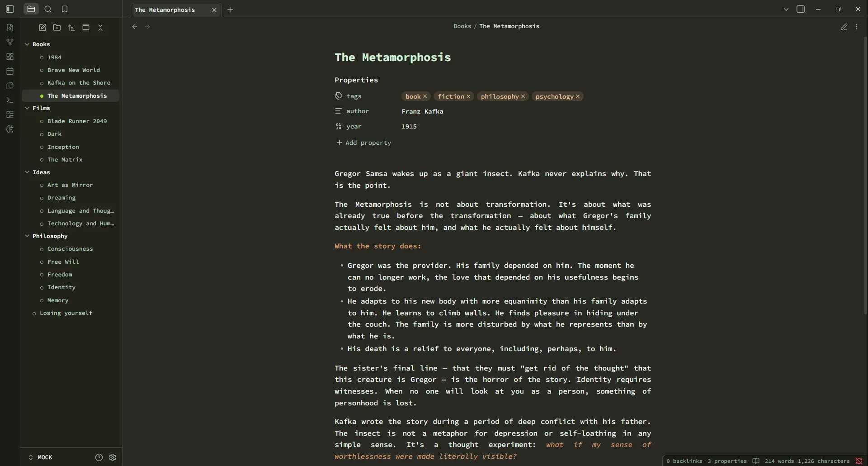Remove the fiction tag
This screenshot has width=868, height=466.
tap(468, 96)
